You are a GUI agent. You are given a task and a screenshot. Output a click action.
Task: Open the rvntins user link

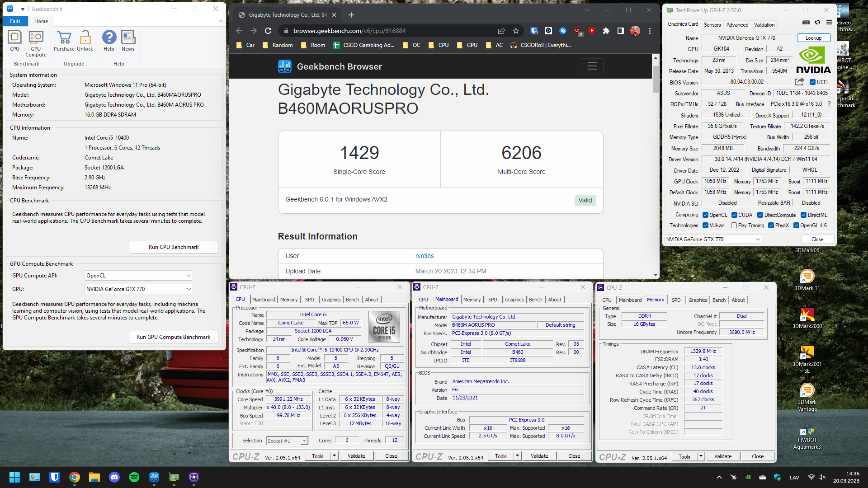[x=425, y=256]
